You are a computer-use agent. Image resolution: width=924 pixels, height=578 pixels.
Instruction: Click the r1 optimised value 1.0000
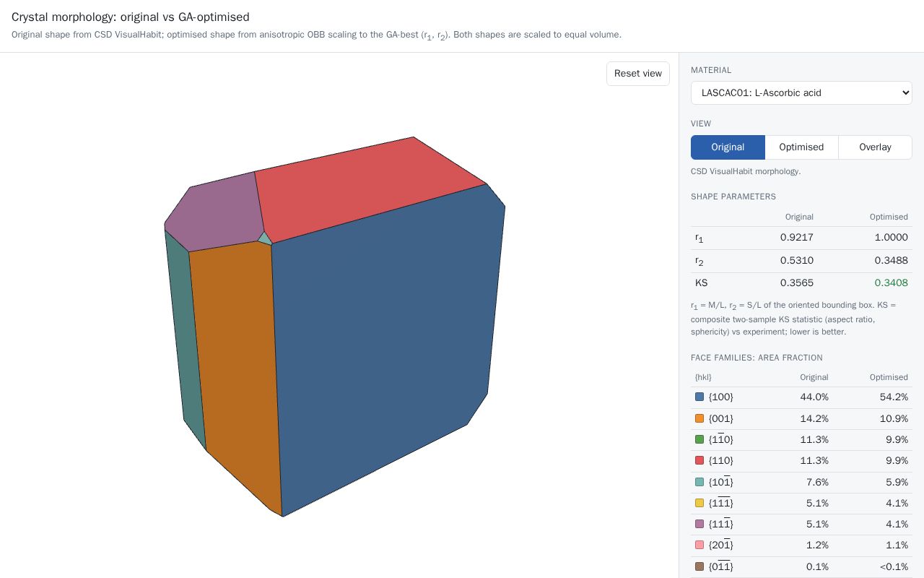tap(891, 237)
